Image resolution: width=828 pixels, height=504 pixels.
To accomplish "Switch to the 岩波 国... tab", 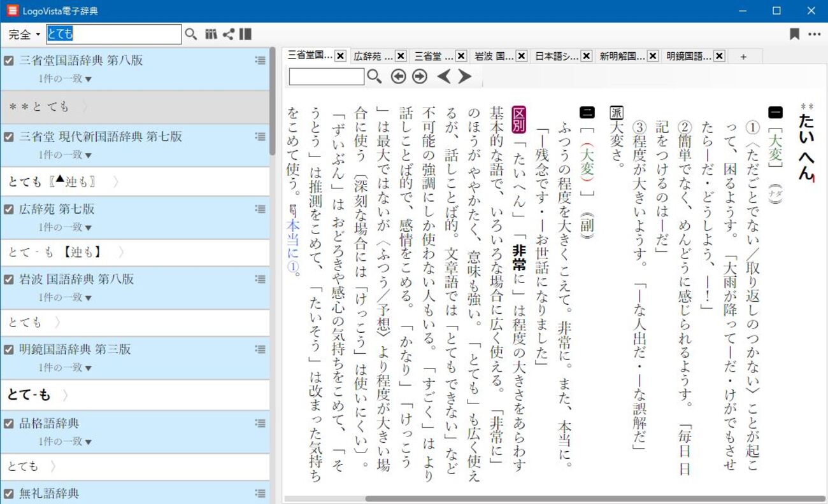I will click(493, 56).
